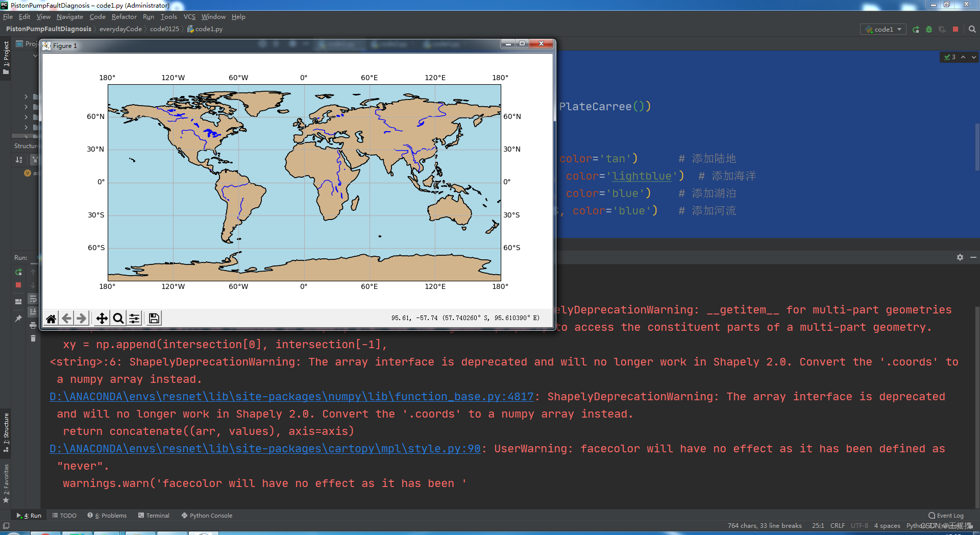Open the Run menu
The image size is (980, 535).
coord(149,16)
